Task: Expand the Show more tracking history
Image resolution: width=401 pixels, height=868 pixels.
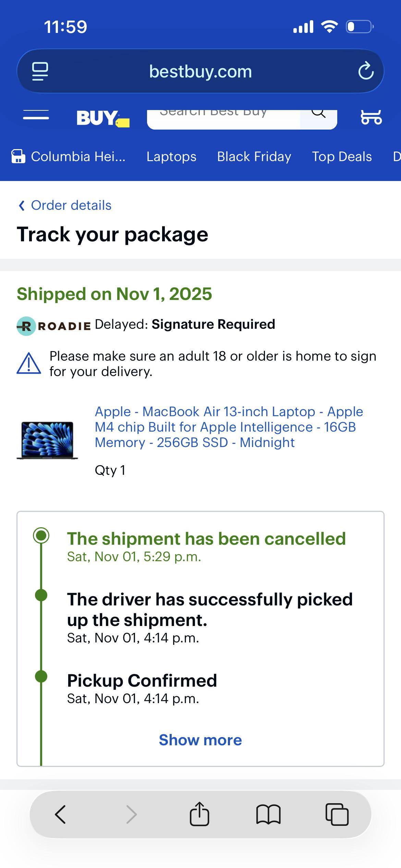Action: tap(200, 740)
